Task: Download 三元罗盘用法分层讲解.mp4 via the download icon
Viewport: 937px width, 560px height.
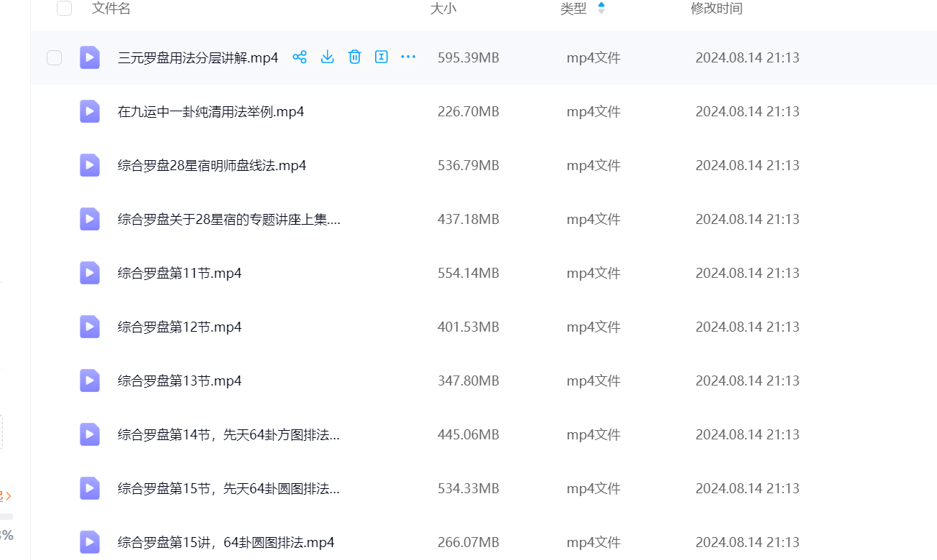Action: click(327, 57)
